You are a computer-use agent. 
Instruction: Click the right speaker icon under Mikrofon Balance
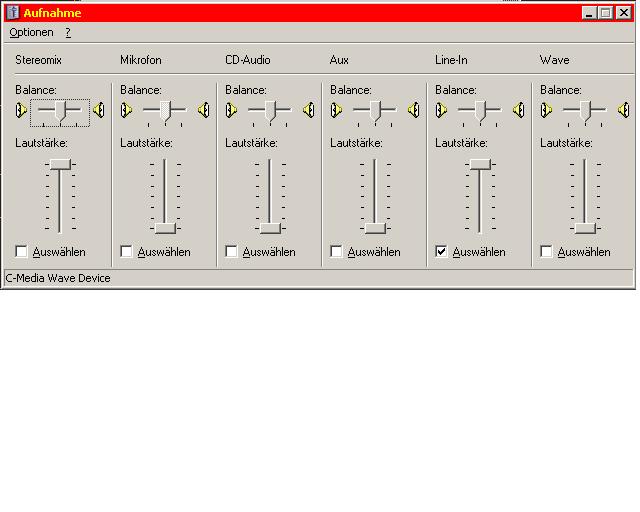[203, 110]
